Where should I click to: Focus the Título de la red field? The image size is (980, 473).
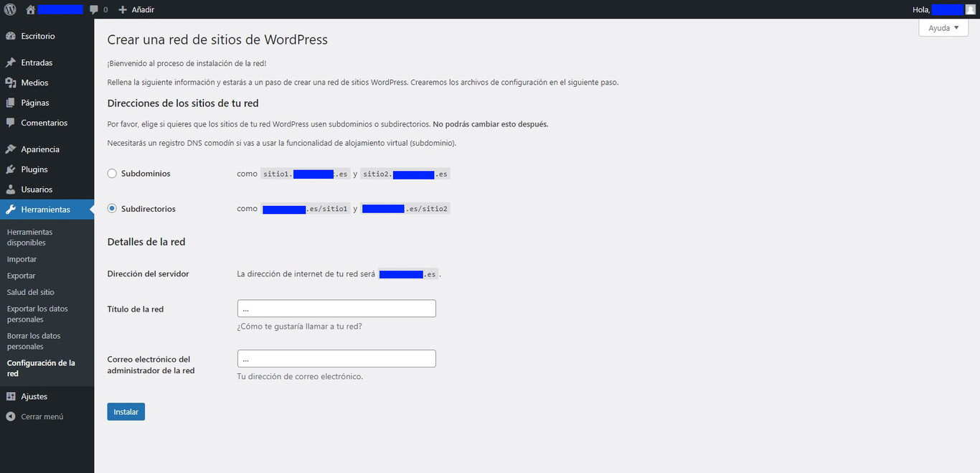pos(336,309)
